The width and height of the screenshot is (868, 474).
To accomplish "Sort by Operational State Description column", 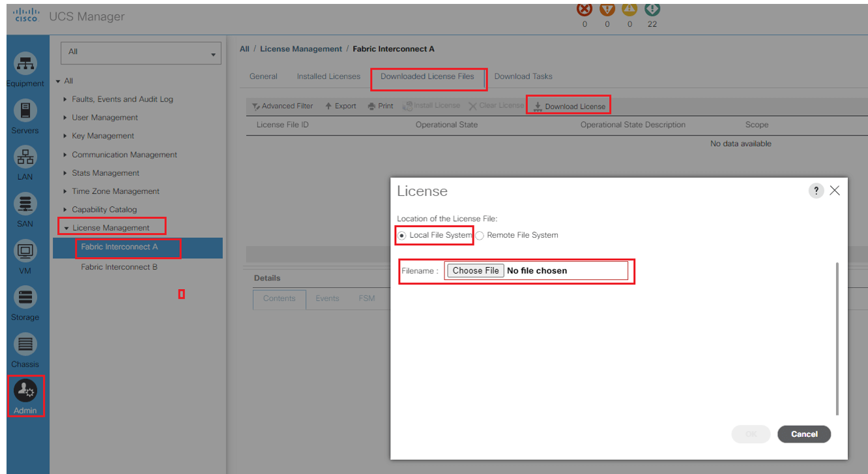I will (633, 124).
